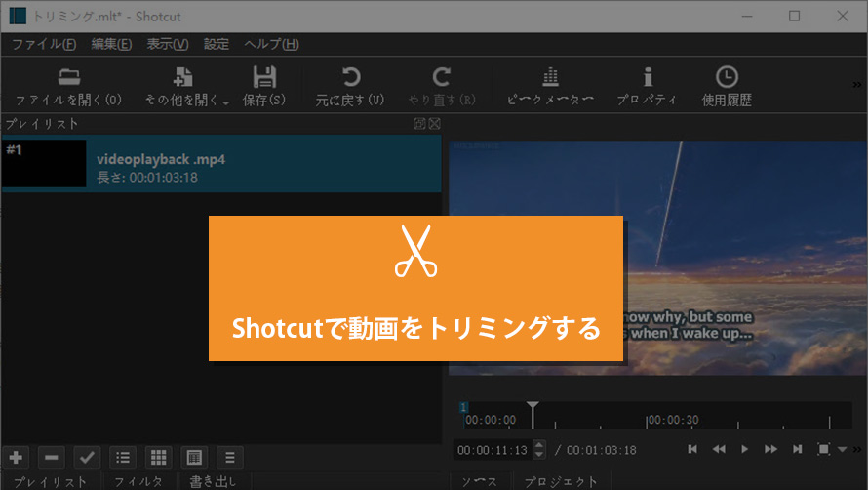The width and height of the screenshot is (868, 490).
Task: Open the playlist hamburger menu
Action: point(228,457)
